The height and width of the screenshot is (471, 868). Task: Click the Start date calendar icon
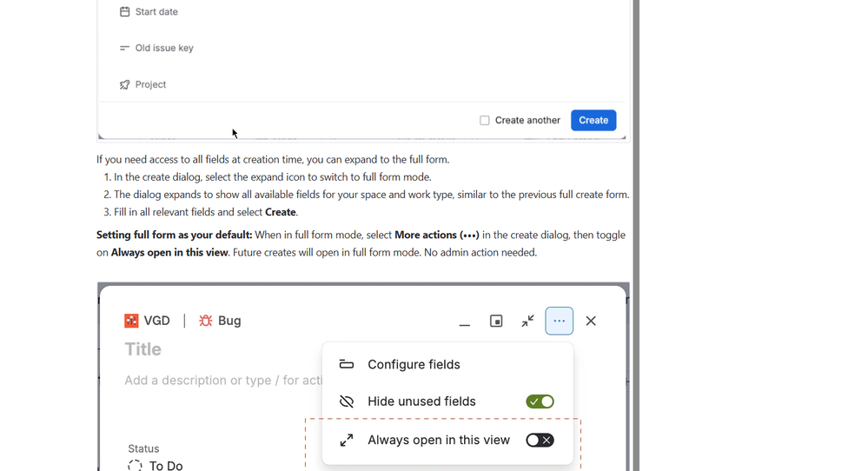124,11
